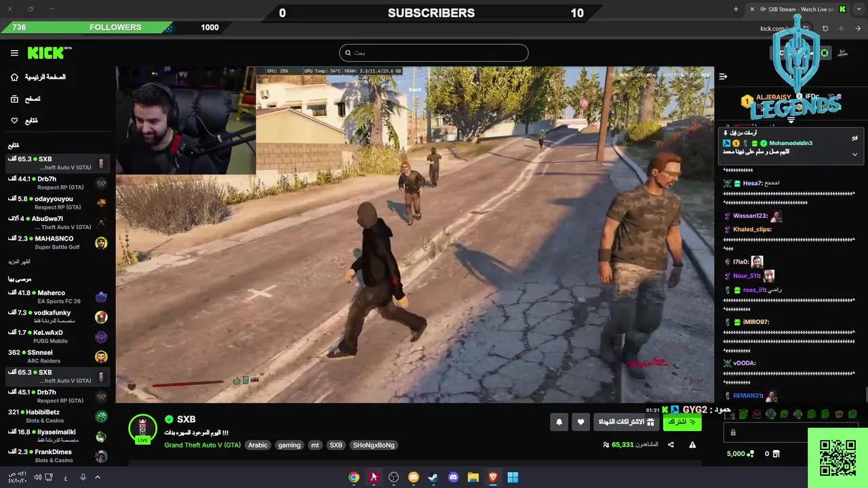Click MAHASNCO avatar thumbnail
The height and width of the screenshot is (488, 868).
101,243
